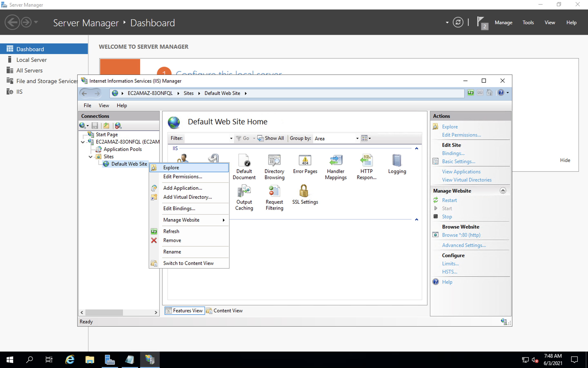Viewport: 588px width, 368px height.
Task: Click Restart under Manage Website
Action: pyautogui.click(x=449, y=200)
